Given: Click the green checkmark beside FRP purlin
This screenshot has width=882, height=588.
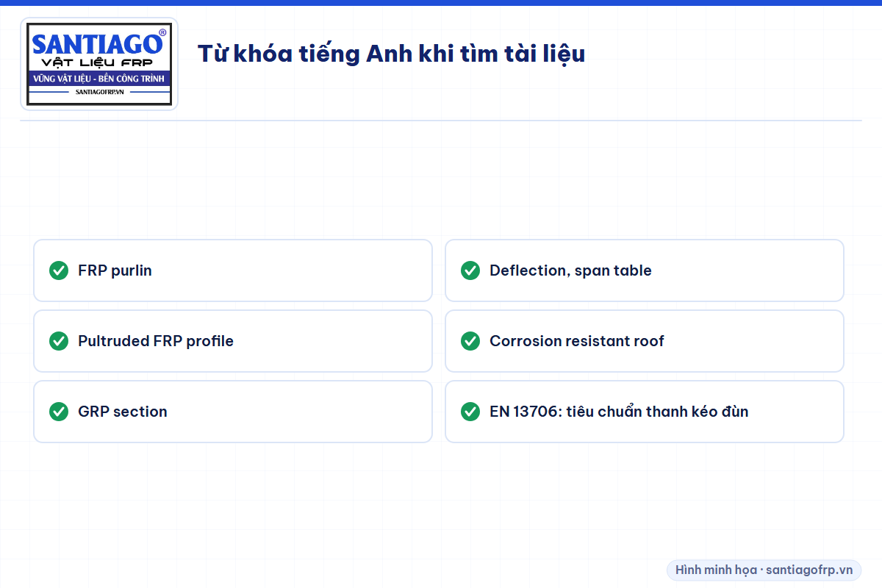Looking at the screenshot, I should pyautogui.click(x=59, y=270).
